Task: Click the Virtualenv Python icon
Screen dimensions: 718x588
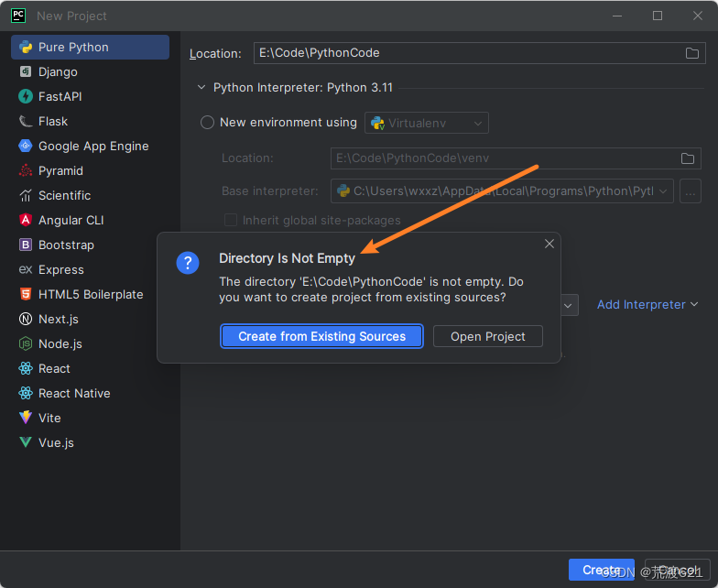Action: click(377, 123)
